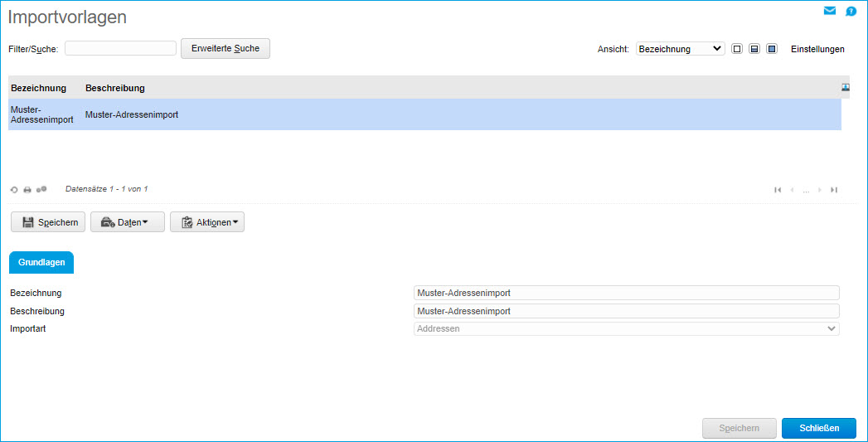Screen dimensions: 868x442
Task: Click the print icon below the list
Action: coord(27,190)
